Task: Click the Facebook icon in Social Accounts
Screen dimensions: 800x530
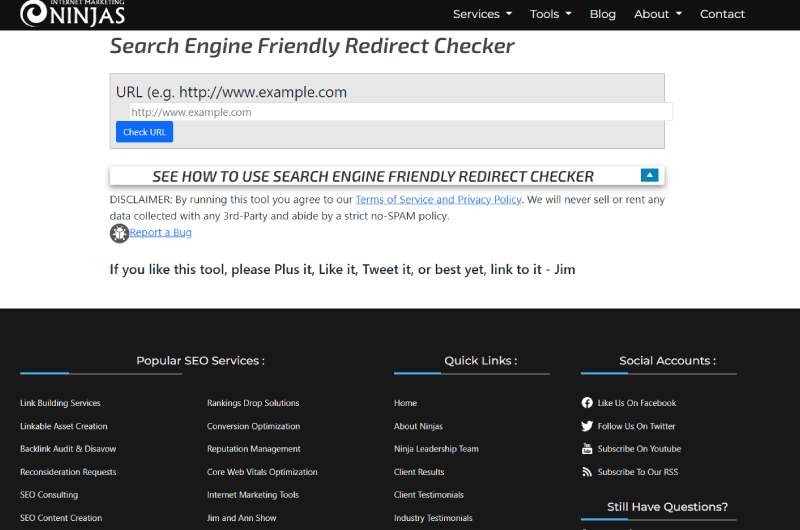Action: 587,403
